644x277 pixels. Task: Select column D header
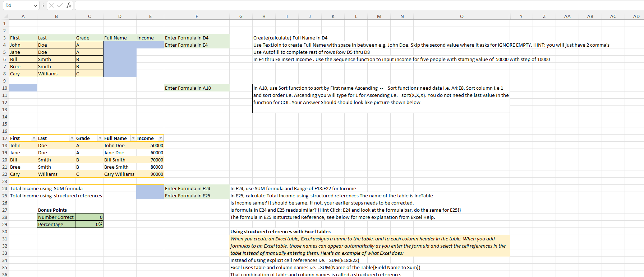click(x=120, y=16)
